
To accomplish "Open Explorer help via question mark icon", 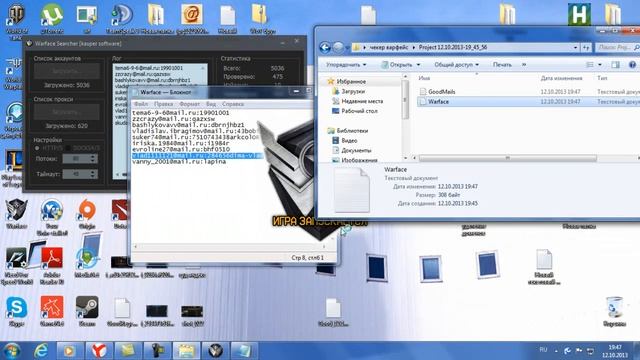I will tap(632, 64).
